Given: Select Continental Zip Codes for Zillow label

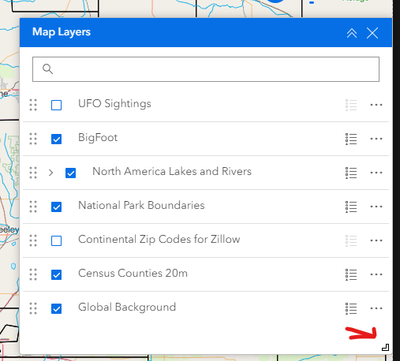Looking at the screenshot, I should (159, 239).
